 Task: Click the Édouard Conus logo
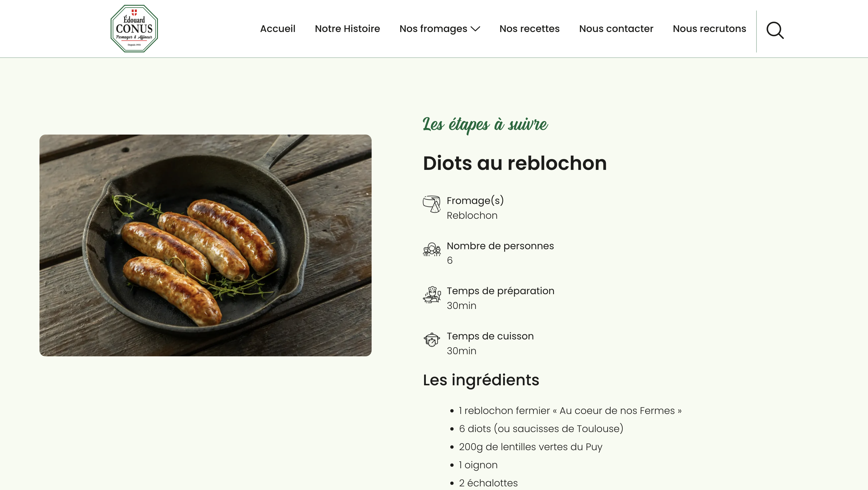[134, 29]
